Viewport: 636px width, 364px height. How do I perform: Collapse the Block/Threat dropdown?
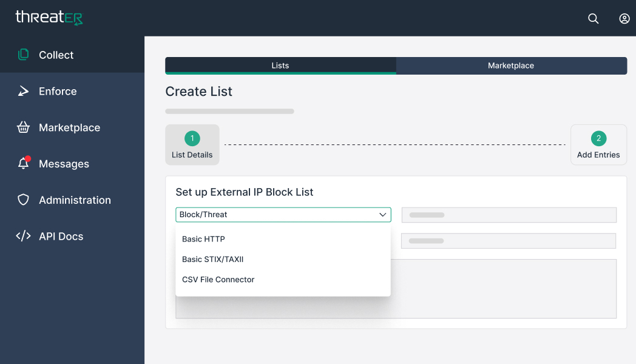pos(283,215)
